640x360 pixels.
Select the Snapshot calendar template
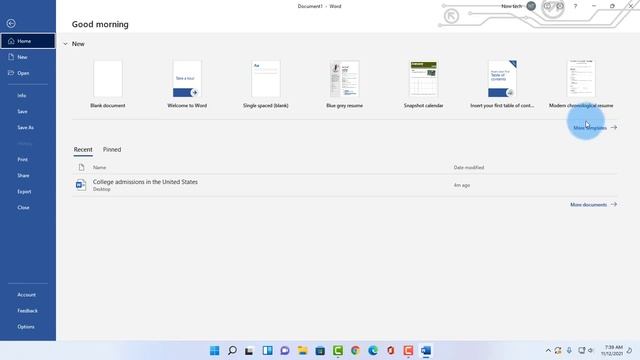point(423,84)
